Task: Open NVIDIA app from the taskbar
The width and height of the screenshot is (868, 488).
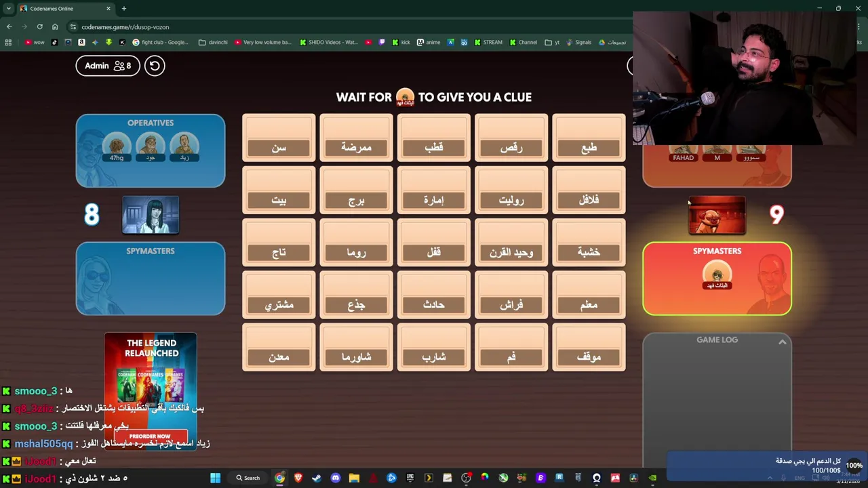Action: [652, 478]
